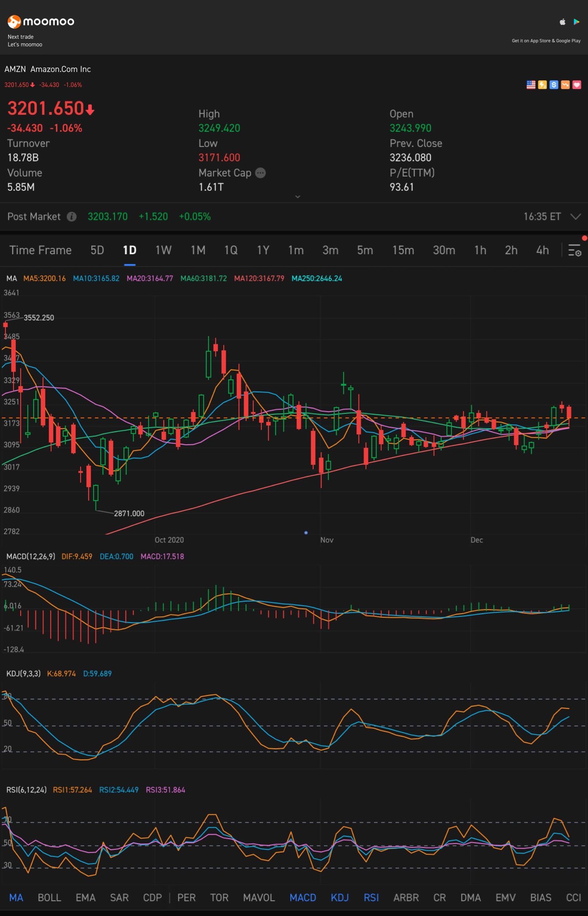Expand the Post Market dropdown arrow
This screenshot has height=916, width=588.
[x=575, y=217]
